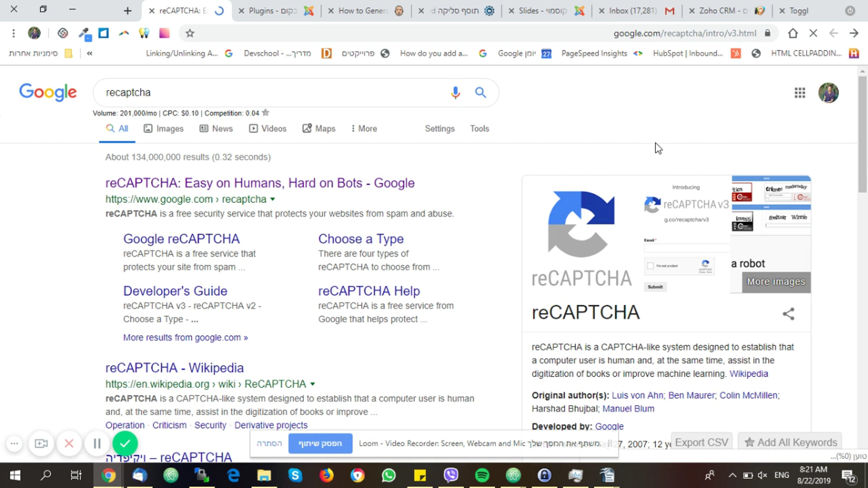Switch to the Plugins browser tab

coord(273,11)
